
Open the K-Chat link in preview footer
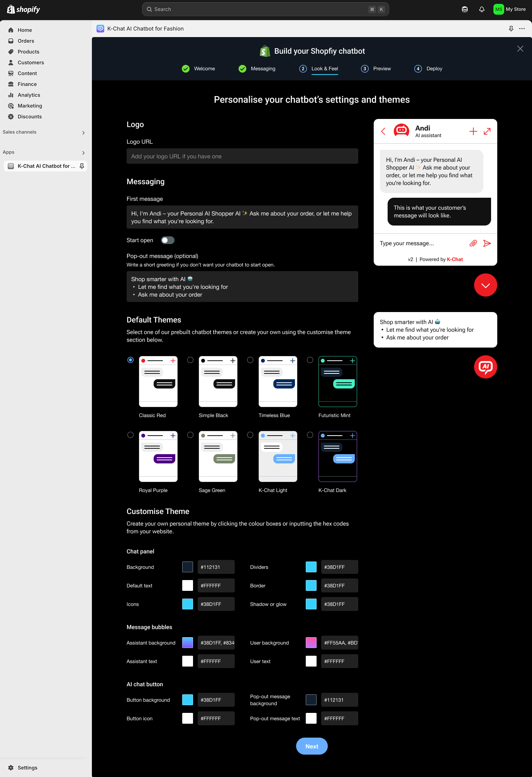click(455, 260)
